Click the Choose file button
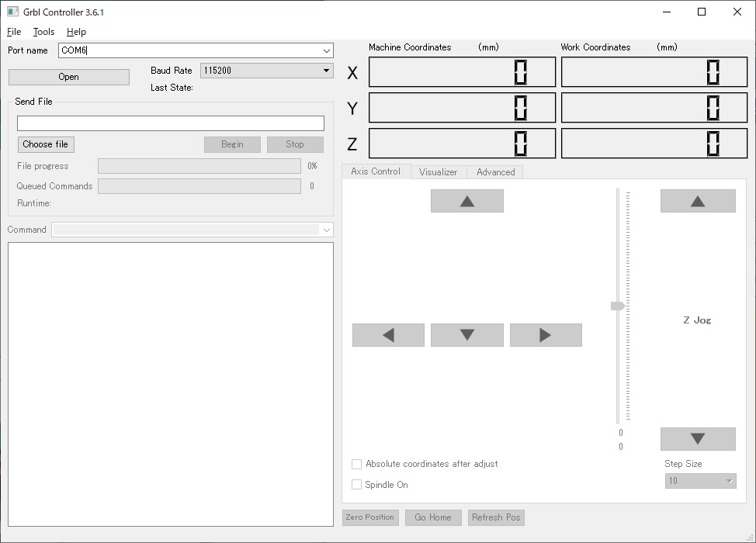Viewport: 756px width, 543px height. point(45,144)
